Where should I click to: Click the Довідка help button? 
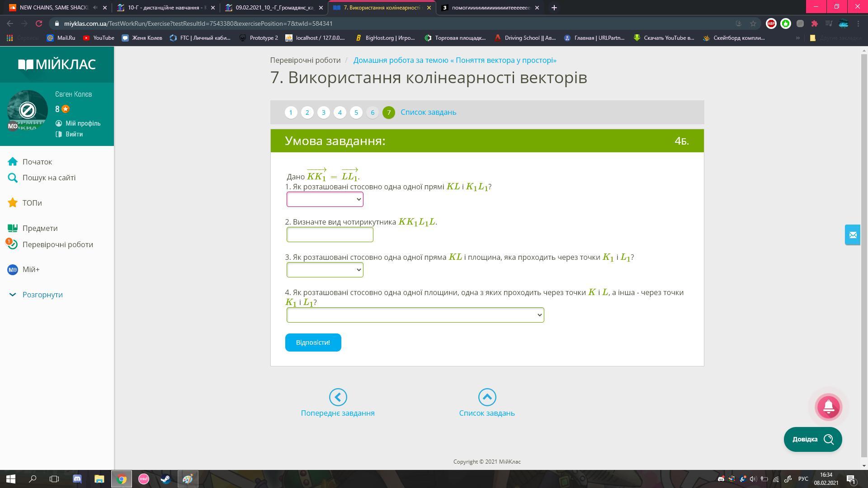tap(812, 439)
